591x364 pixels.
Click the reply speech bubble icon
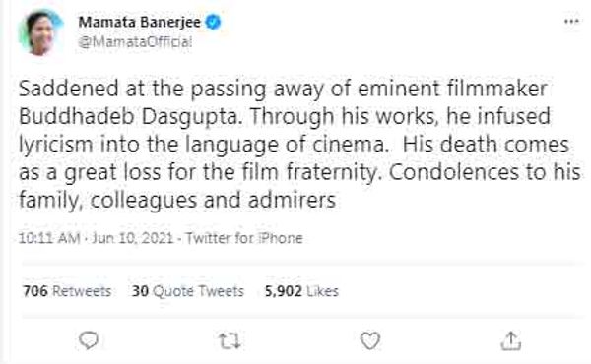(x=89, y=340)
